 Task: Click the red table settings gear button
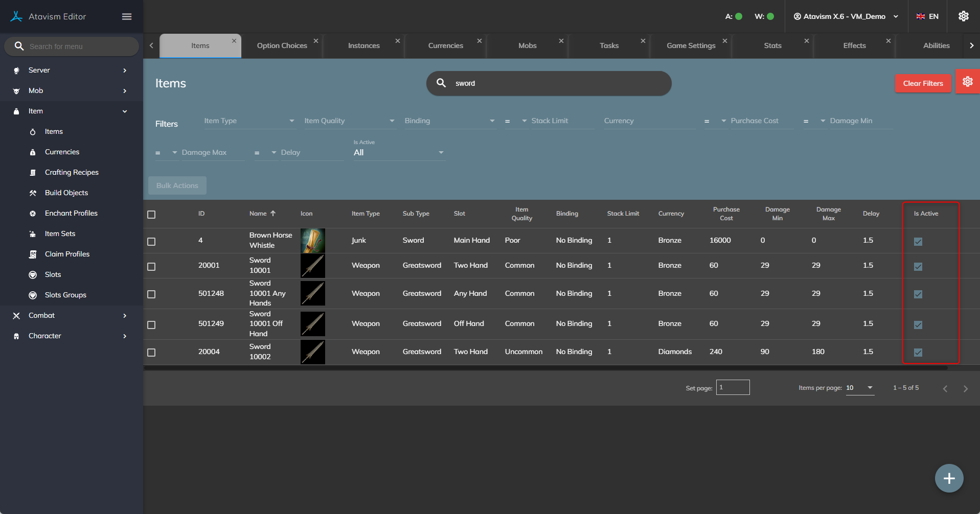967,82
